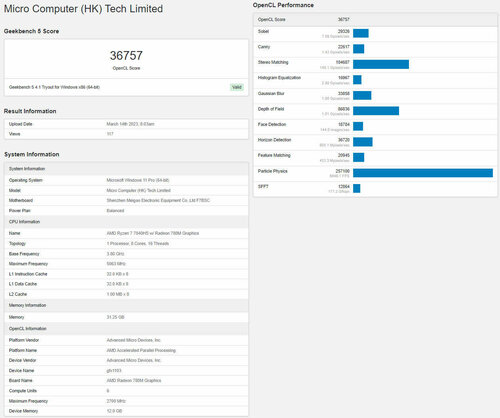Viewport: 500px width, 418px height.
Task: Click the Memory Information section header
Action: [x=27, y=305]
